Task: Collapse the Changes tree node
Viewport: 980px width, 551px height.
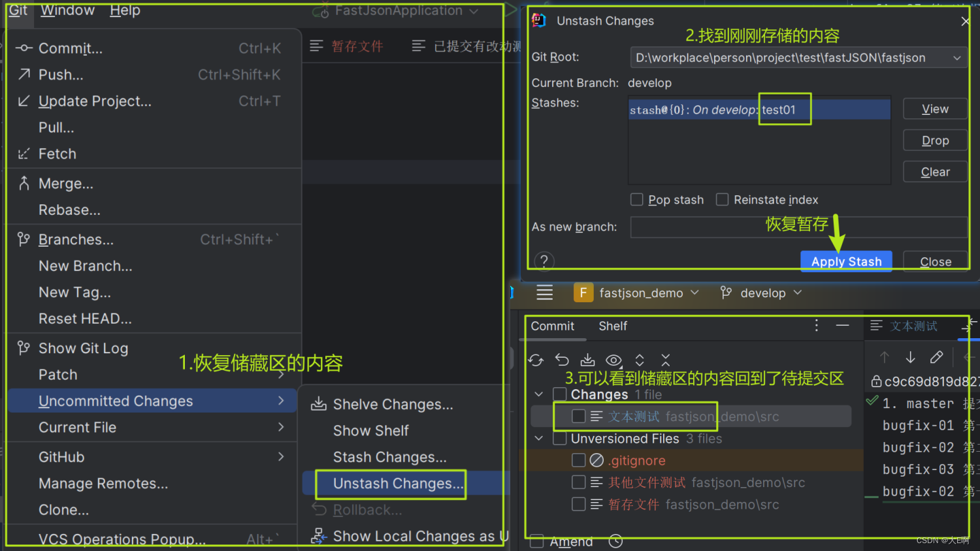Action: [538, 394]
